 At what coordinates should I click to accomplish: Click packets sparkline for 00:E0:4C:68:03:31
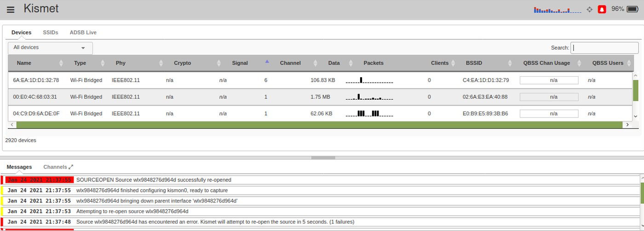pos(369,97)
